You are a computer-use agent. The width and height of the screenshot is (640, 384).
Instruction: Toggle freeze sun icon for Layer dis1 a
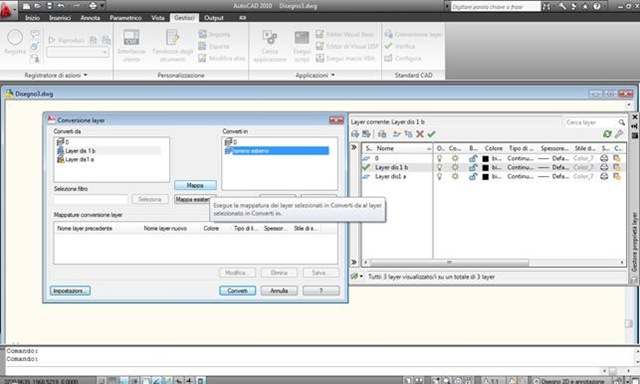tap(455, 176)
